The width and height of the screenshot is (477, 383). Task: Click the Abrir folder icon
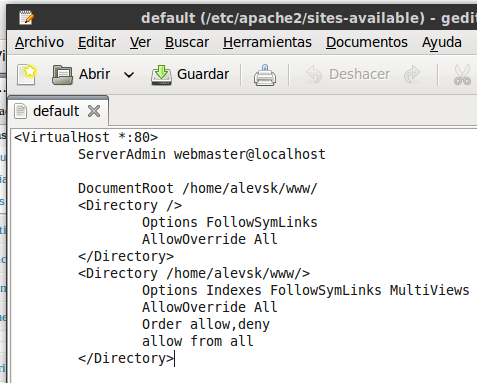click(x=62, y=75)
